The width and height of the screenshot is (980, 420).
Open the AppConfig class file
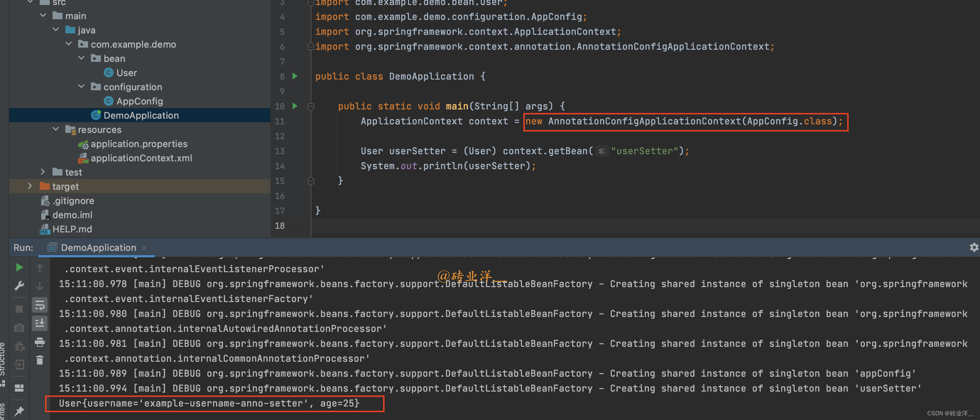coord(139,101)
